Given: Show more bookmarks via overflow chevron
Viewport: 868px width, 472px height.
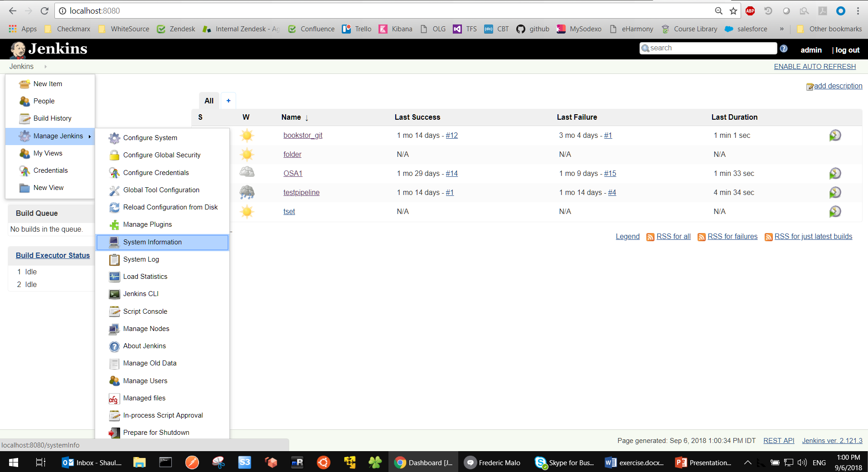Looking at the screenshot, I should click(781, 29).
